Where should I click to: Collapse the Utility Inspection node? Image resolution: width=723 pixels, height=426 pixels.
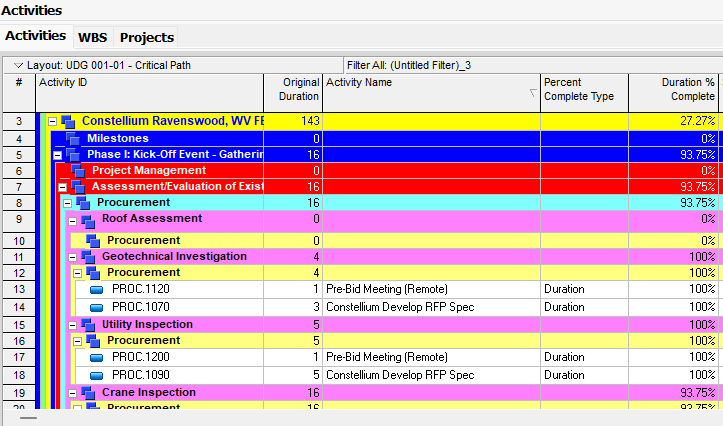click(x=72, y=325)
